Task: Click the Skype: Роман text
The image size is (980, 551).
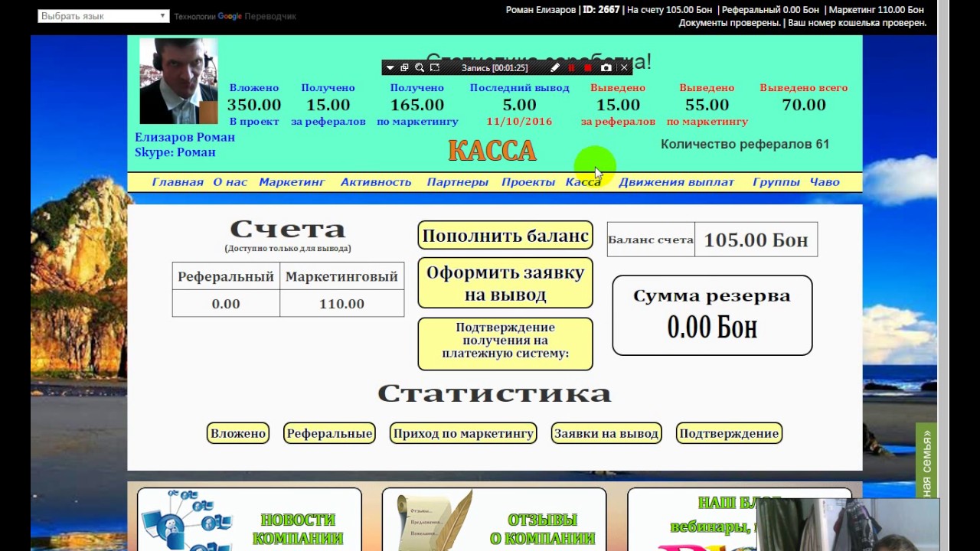Action: click(175, 152)
